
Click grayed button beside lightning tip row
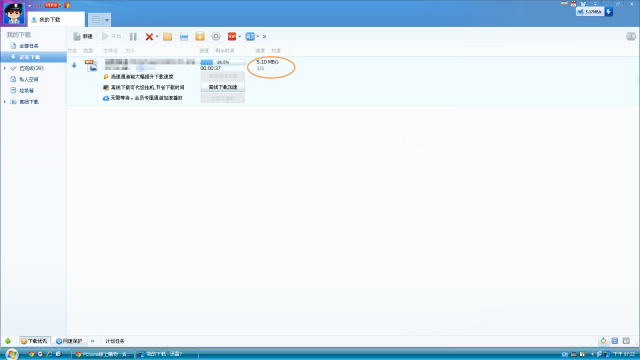tap(223, 76)
